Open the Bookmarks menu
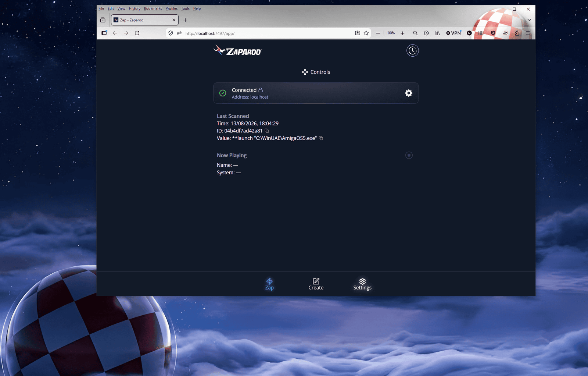 (153, 8)
